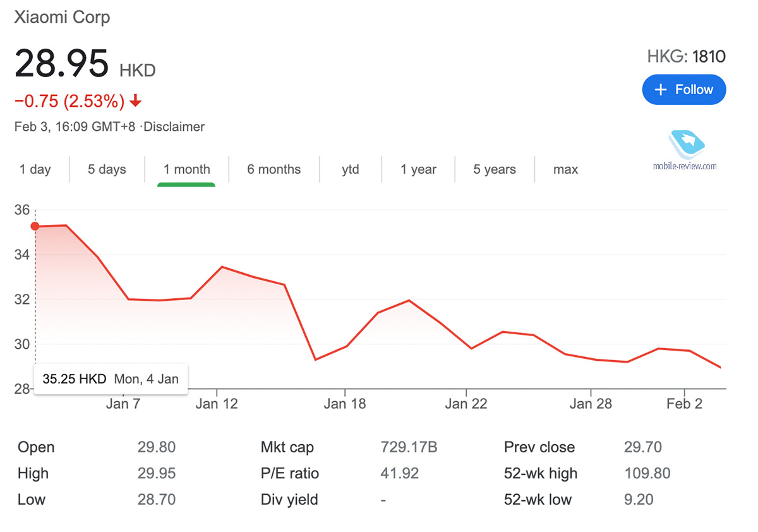Click the 35.25 HKD Mon, 4 Jan tooltip

pos(111,379)
